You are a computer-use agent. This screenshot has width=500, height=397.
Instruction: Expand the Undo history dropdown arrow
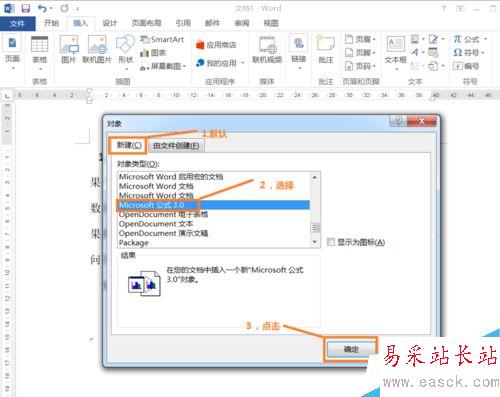[51, 8]
